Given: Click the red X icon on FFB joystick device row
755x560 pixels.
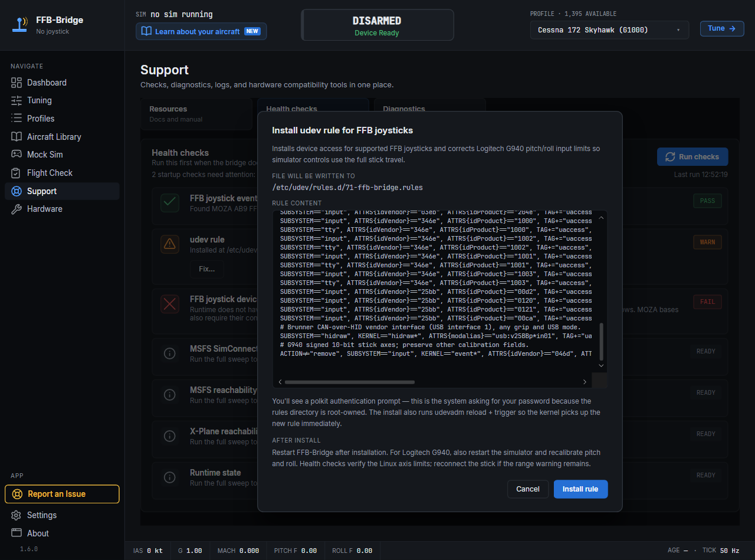Looking at the screenshot, I should click(x=170, y=304).
